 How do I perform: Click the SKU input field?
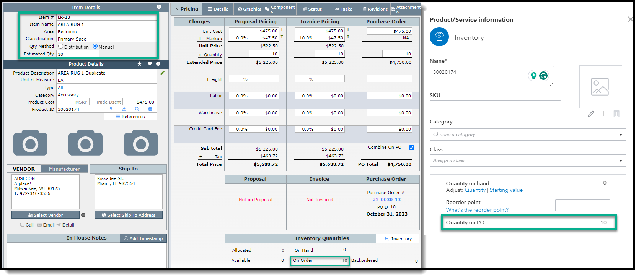pos(495,106)
